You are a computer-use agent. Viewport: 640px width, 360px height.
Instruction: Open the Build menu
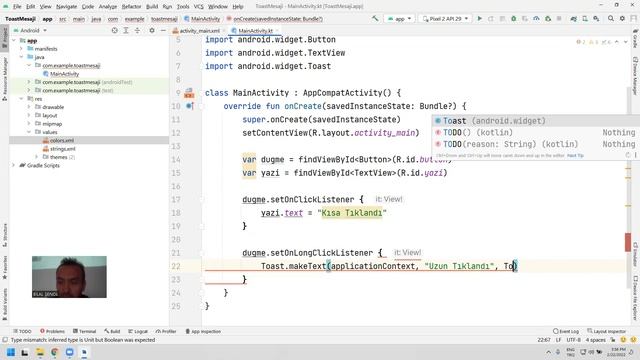(x=152, y=7)
